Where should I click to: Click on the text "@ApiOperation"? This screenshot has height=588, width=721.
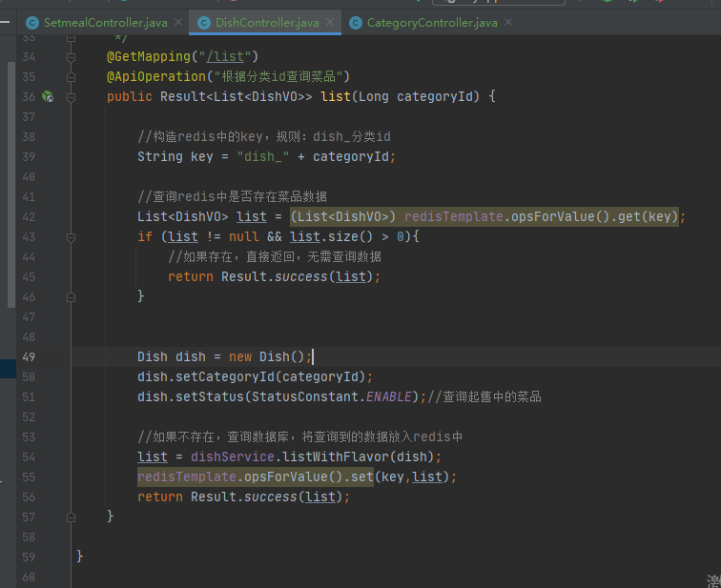(155, 76)
